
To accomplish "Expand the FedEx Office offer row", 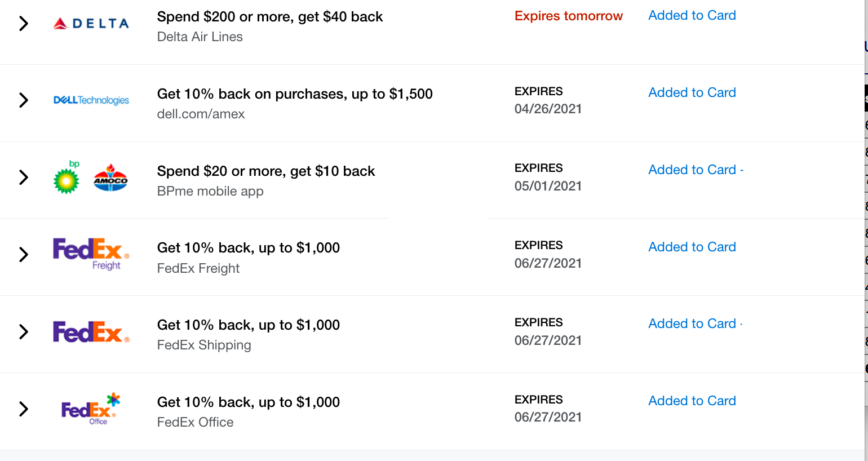I will click(x=24, y=409).
